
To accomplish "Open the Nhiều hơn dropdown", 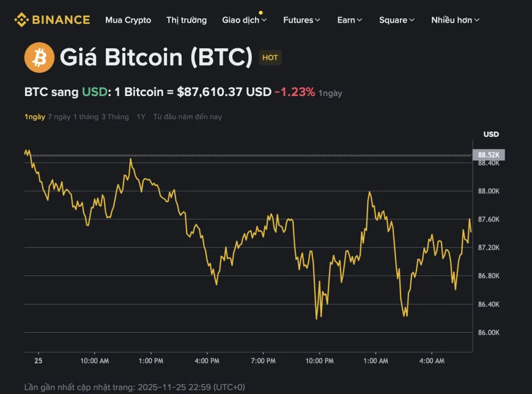I will point(454,20).
